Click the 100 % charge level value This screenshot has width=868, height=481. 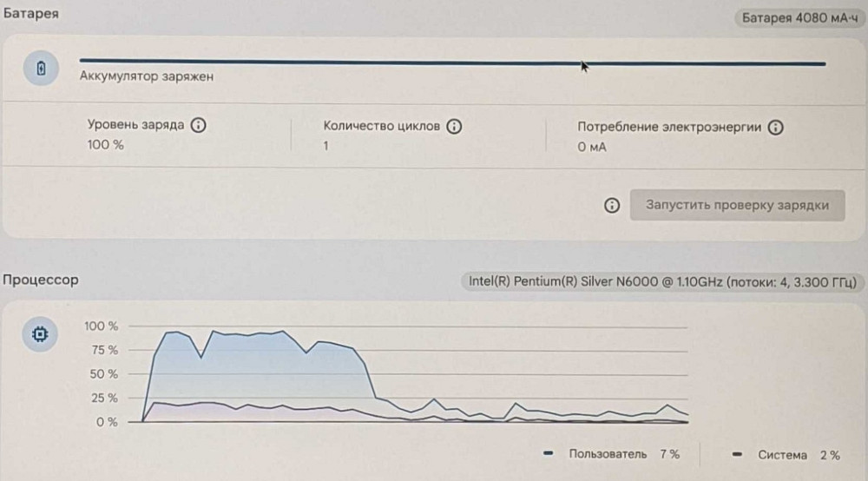click(x=106, y=145)
